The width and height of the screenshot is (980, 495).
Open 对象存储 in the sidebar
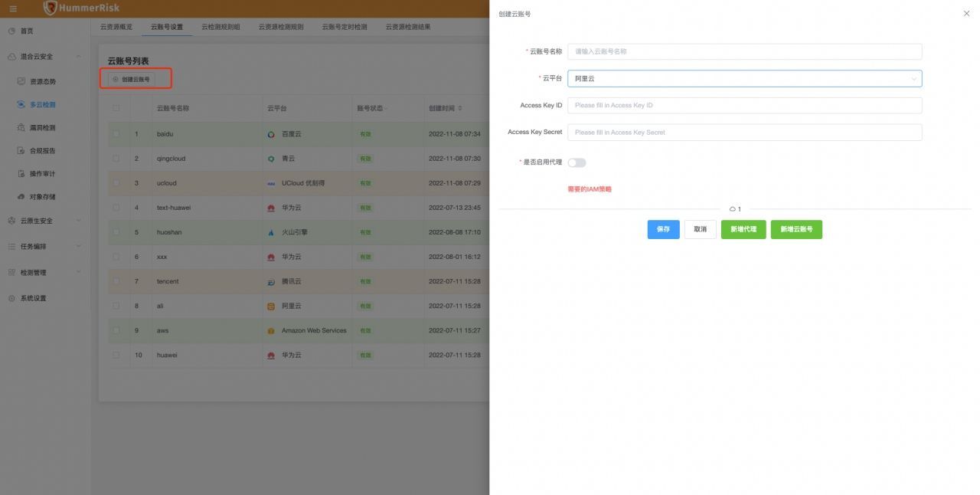[43, 197]
